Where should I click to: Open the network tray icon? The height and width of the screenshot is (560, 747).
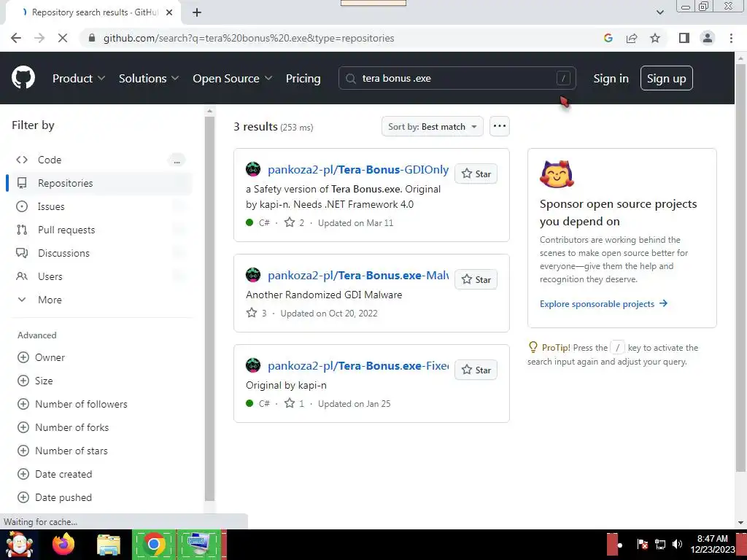[659, 544]
